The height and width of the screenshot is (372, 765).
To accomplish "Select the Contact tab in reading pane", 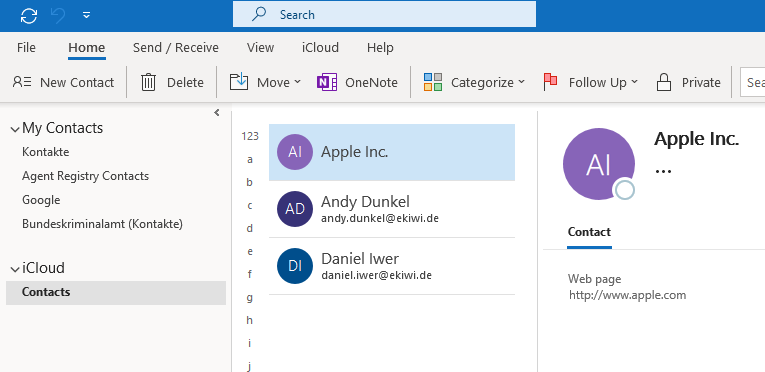I will [589, 232].
